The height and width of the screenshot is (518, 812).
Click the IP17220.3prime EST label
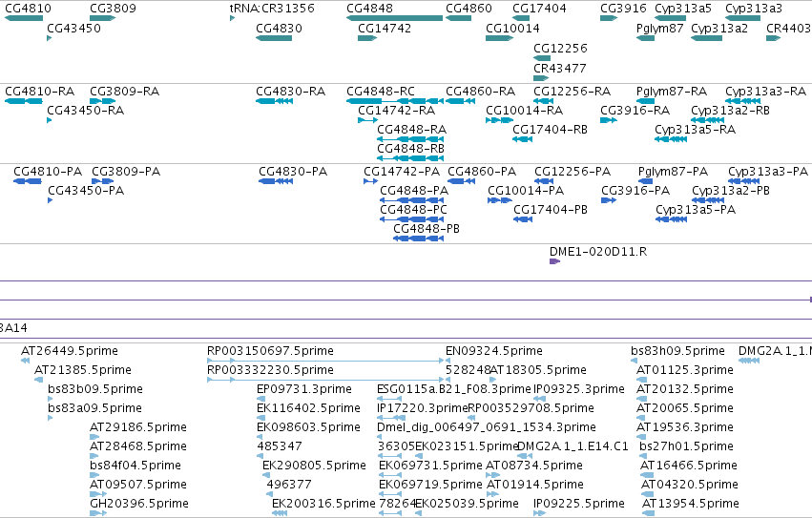click(x=422, y=408)
